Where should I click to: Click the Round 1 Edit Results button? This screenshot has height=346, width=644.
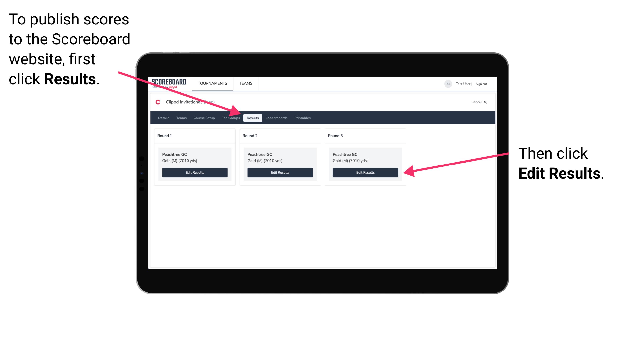click(195, 172)
